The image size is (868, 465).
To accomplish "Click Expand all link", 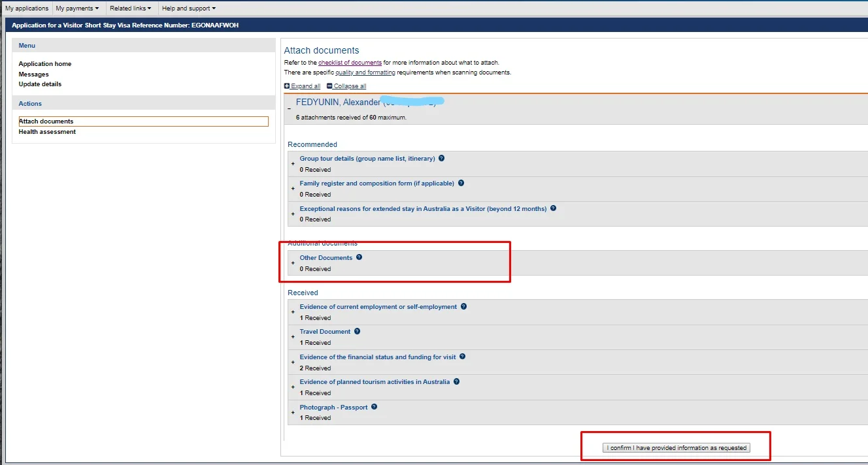I will tap(302, 86).
